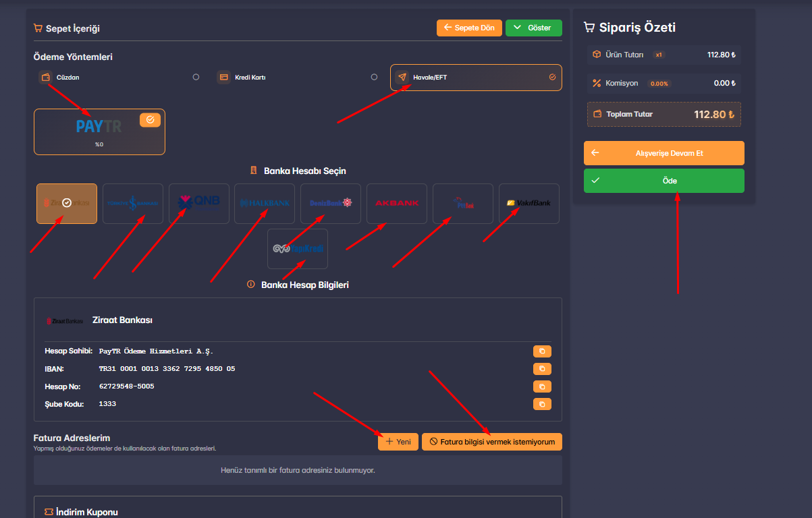Copy the IBAN number
This screenshot has width=812, height=518.
pyautogui.click(x=542, y=369)
